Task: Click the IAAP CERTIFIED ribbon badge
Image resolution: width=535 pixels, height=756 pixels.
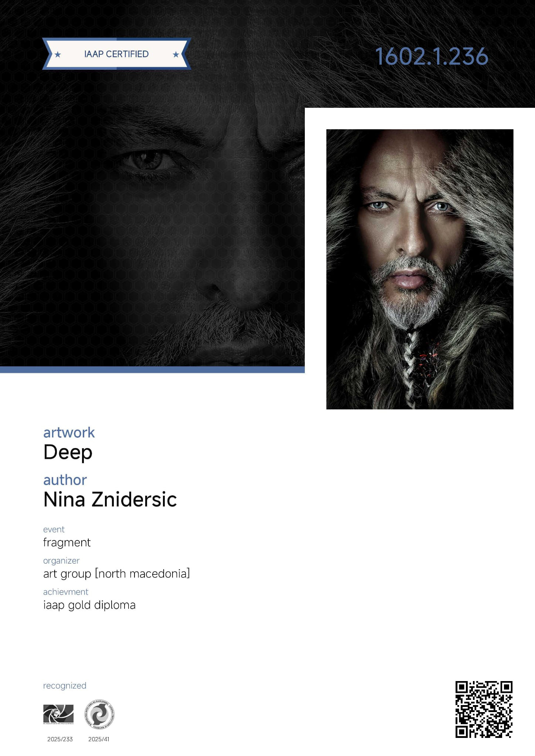Action: (x=117, y=54)
